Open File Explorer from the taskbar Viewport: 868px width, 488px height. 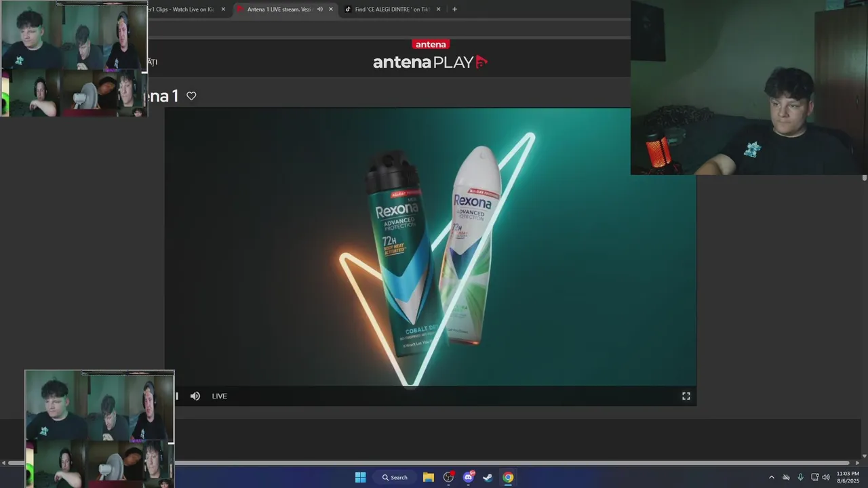coord(429,477)
